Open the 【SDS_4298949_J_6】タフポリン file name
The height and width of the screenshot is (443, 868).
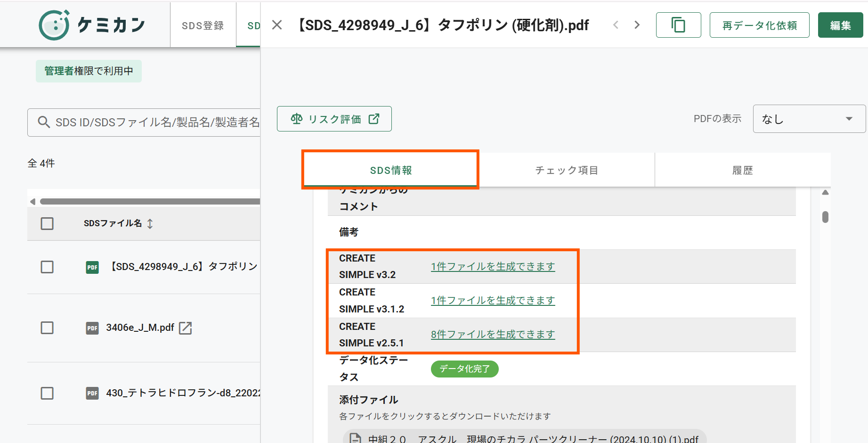click(x=183, y=267)
